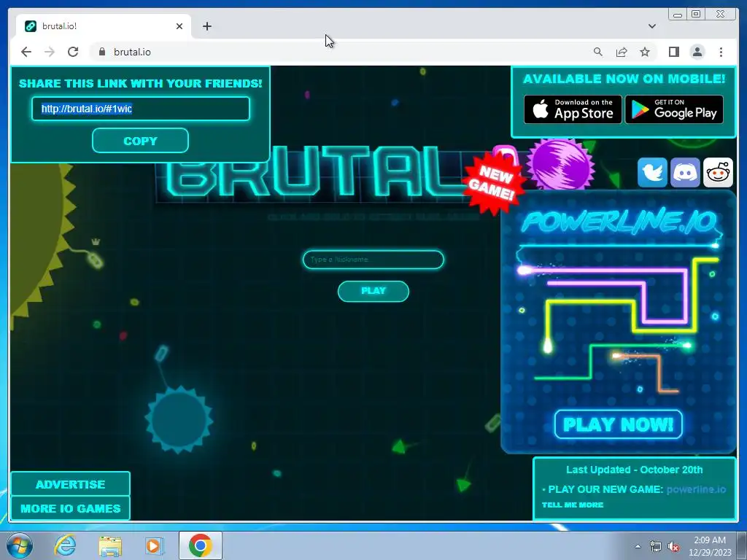747x560 pixels.
Task: Click the purple spiky ball graphic
Action: [561, 164]
